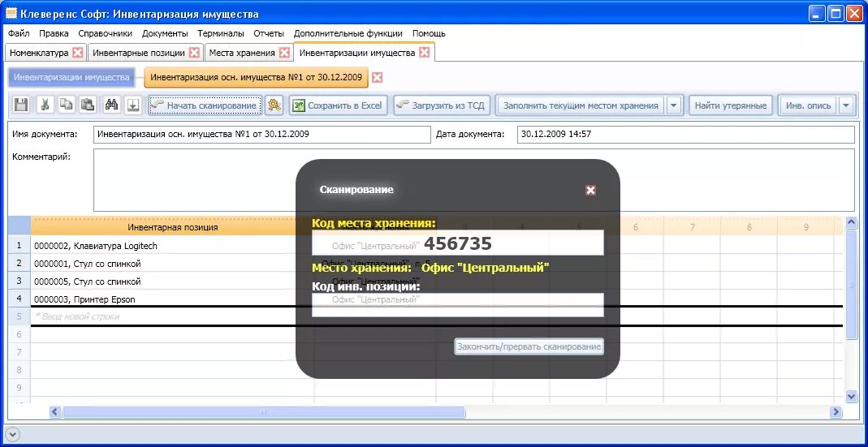Click the Комментарий text area
This screenshot has width=868, height=447.
coord(474,180)
